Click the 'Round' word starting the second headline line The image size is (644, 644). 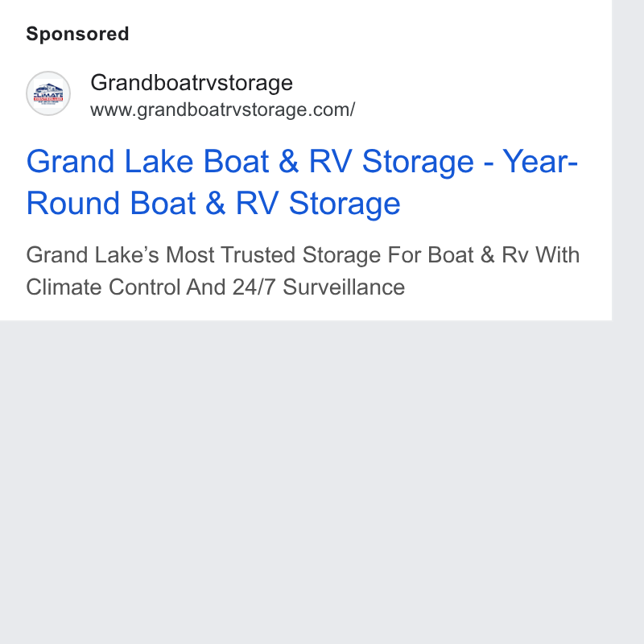73,204
